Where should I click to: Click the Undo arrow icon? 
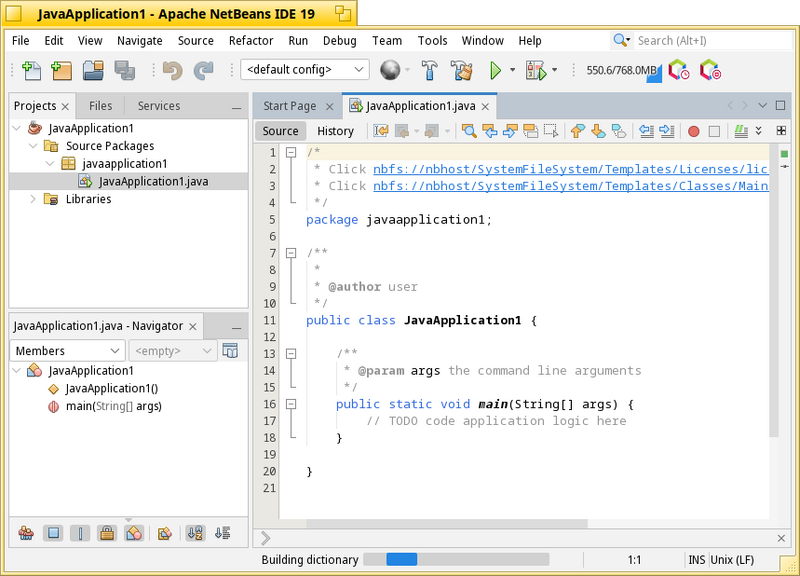pos(172,70)
